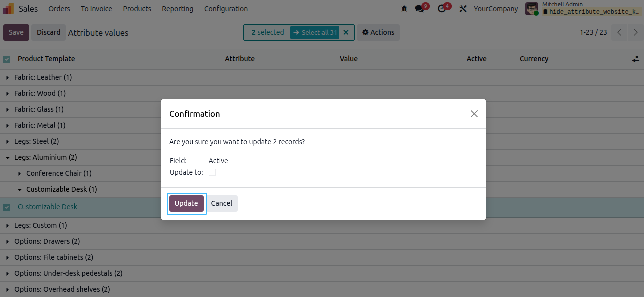Sort by Attribute column header
This screenshot has height=297, width=644.
[x=240, y=59]
